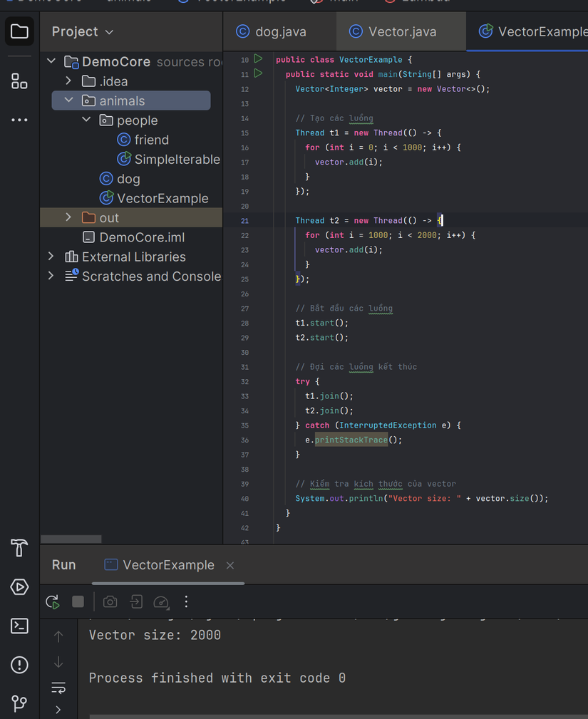This screenshot has height=719, width=588.
Task: Close the VectorExample run tab
Action: pos(229,564)
